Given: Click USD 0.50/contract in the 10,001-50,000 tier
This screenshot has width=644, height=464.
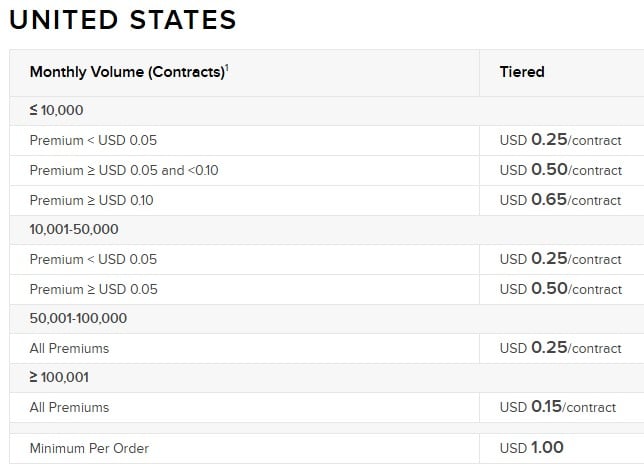Looking at the screenshot, I should [560, 289].
